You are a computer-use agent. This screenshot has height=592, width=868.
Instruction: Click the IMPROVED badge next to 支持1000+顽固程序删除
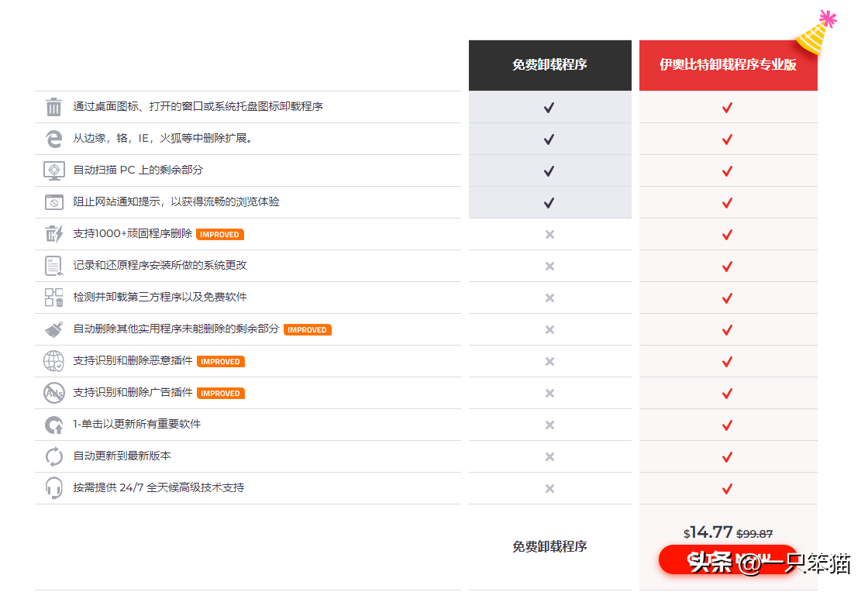point(220,235)
